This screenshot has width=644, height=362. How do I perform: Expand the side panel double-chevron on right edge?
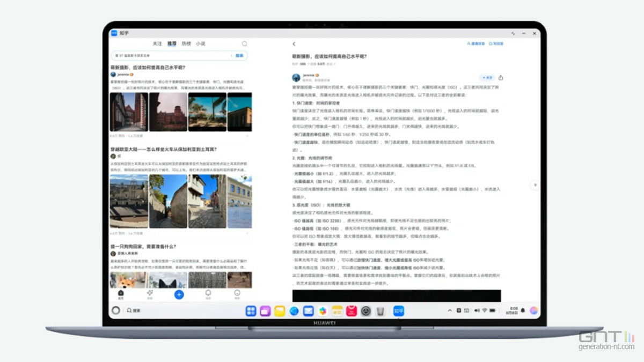[535, 185]
